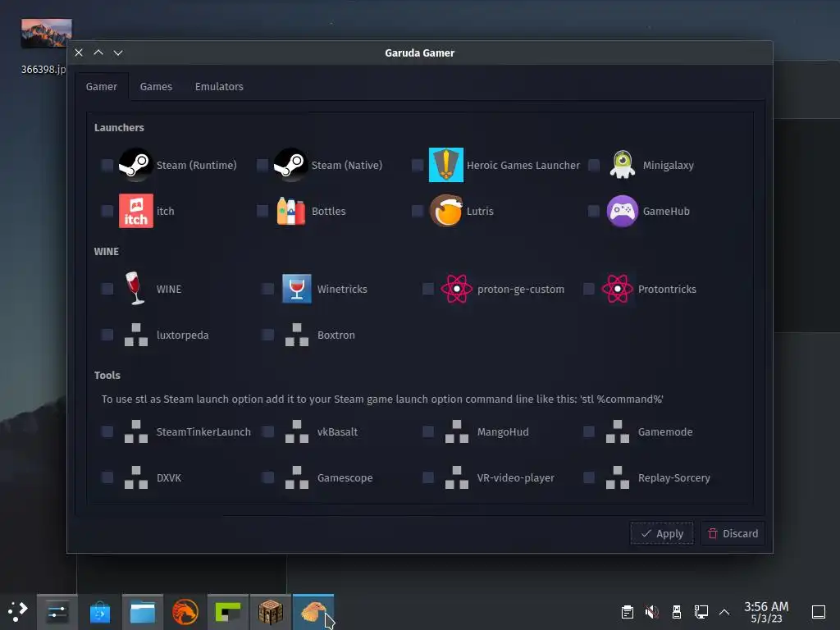Check the Lutris checkbox

coord(418,211)
